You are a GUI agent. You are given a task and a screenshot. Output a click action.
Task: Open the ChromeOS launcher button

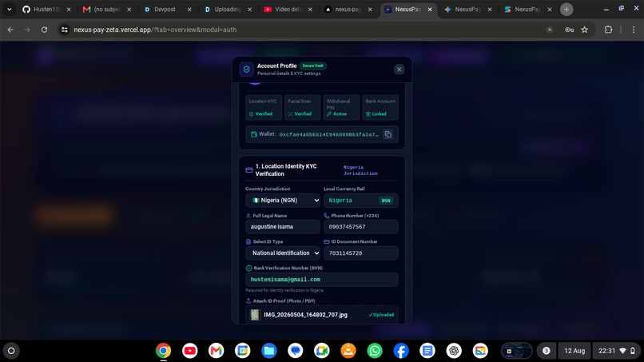pyautogui.click(x=11, y=351)
